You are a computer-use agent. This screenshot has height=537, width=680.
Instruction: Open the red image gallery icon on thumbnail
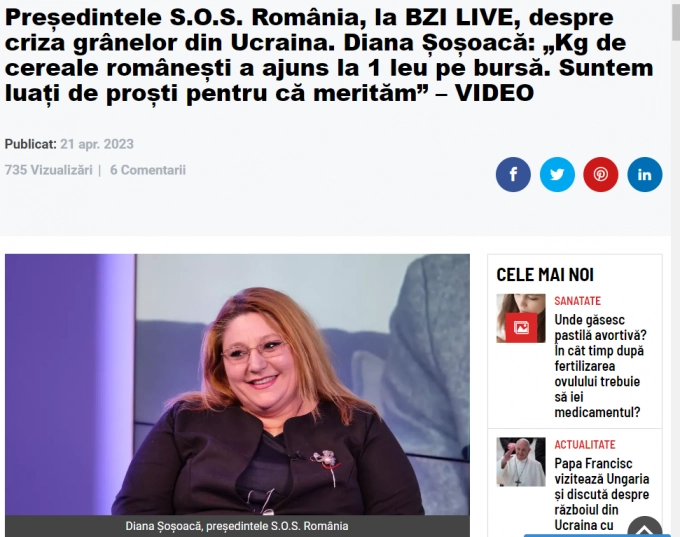click(521, 327)
